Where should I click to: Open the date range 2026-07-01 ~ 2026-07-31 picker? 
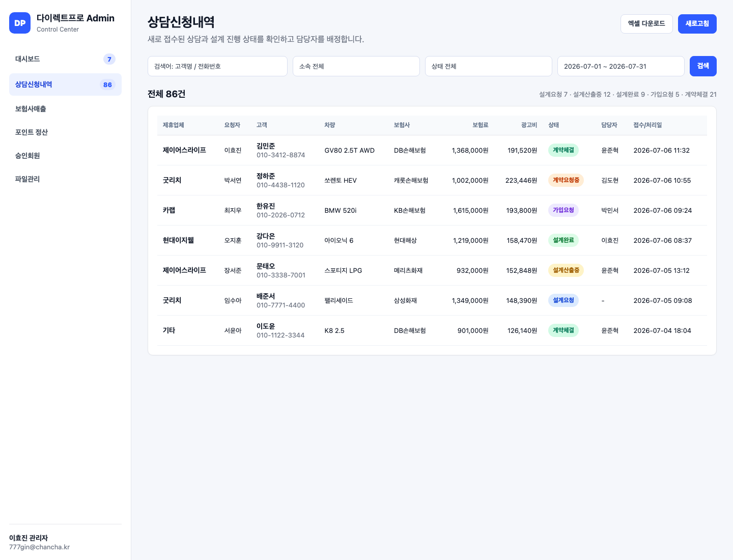pyautogui.click(x=621, y=66)
